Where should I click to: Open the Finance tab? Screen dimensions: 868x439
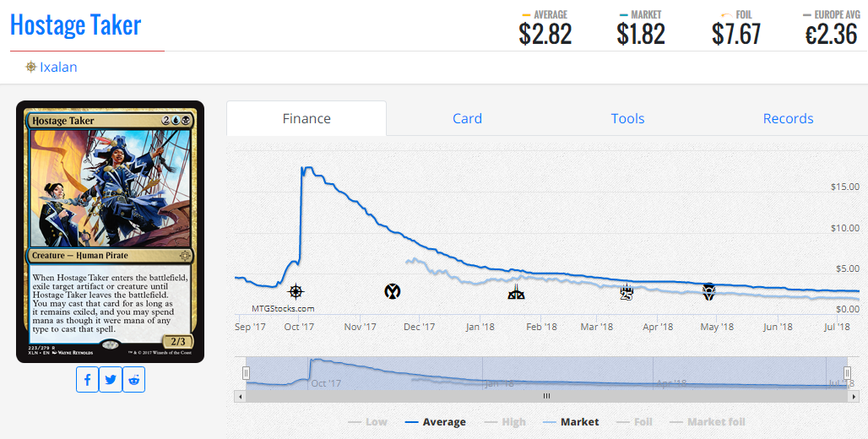pos(307,118)
